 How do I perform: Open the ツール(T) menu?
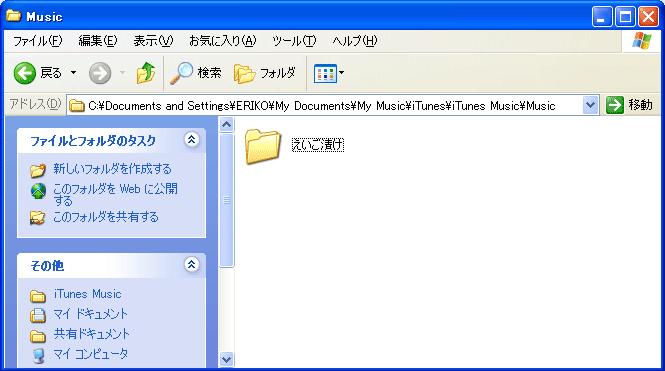coord(294,41)
